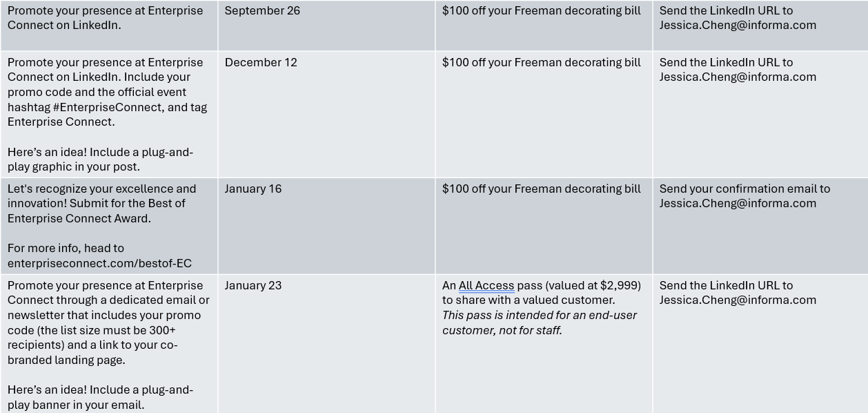Click Jessica.Cheng email in September 26 row

(738, 26)
